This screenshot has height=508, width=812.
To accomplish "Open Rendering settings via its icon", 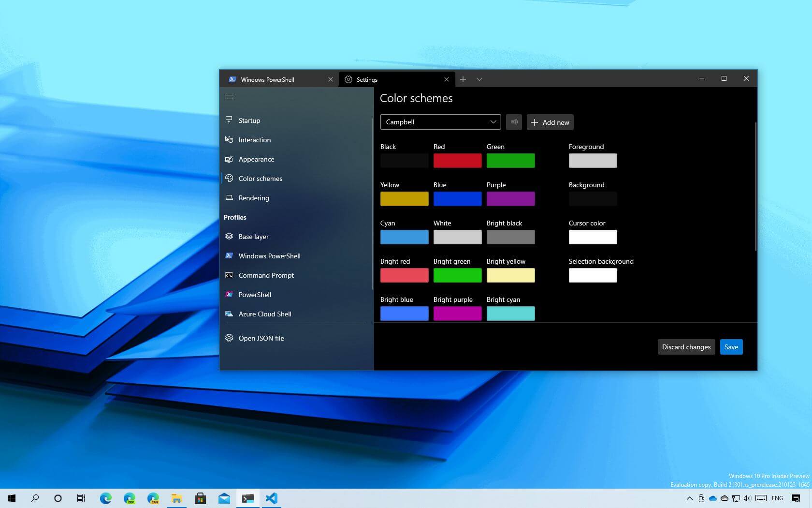I will (x=229, y=197).
